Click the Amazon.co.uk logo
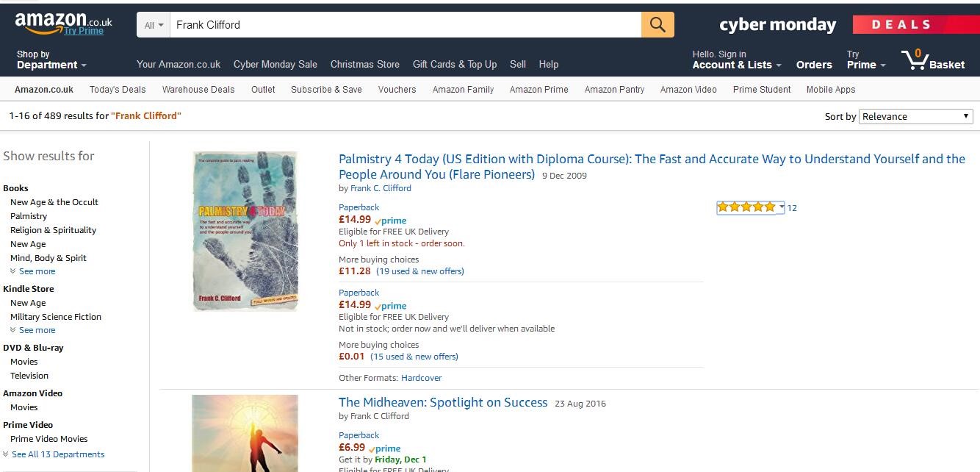 coord(63,22)
